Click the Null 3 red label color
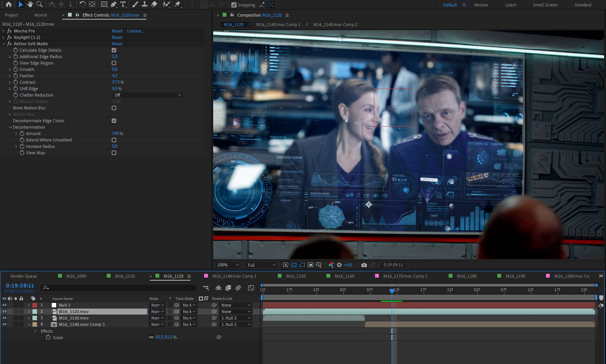Image resolution: width=606 pixels, height=364 pixels. (x=35, y=305)
